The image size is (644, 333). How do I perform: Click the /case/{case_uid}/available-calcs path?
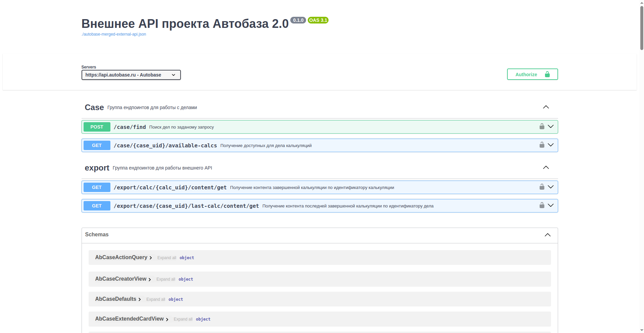point(165,145)
